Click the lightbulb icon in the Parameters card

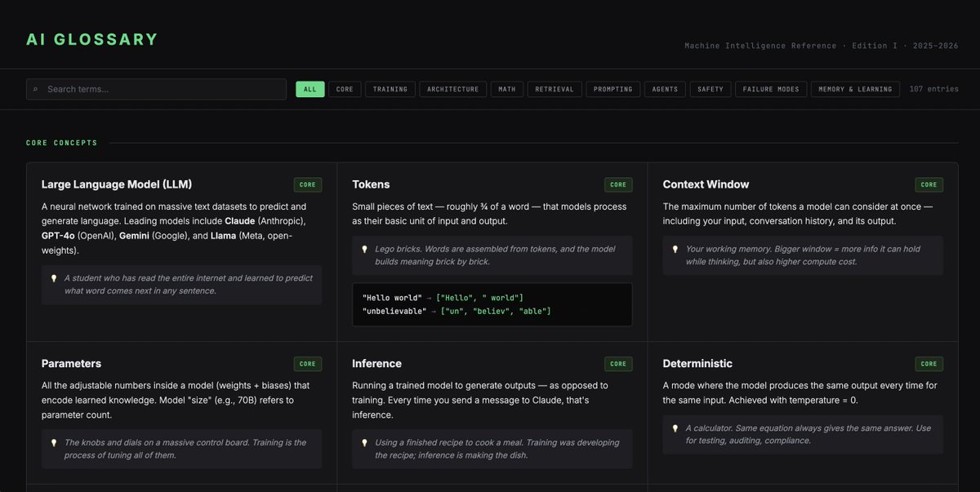54,443
